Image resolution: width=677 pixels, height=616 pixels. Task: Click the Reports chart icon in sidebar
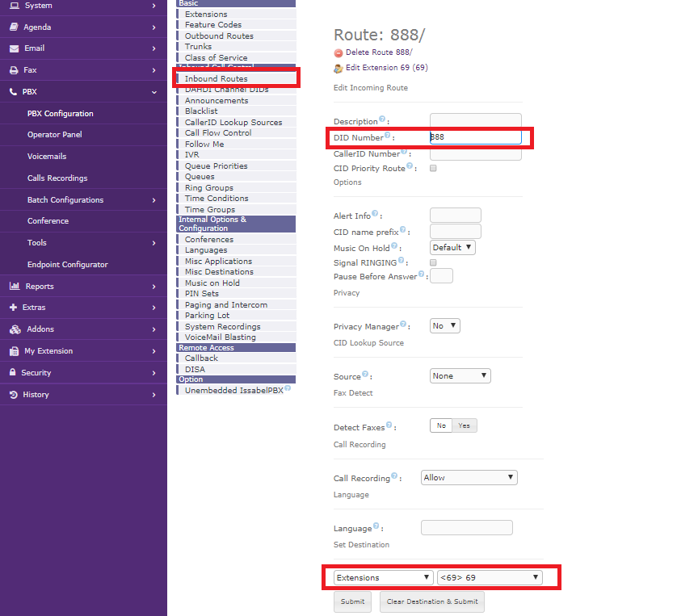coord(14,287)
